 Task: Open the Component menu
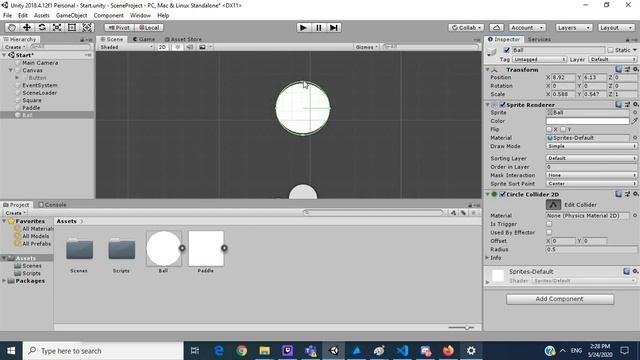tap(109, 16)
